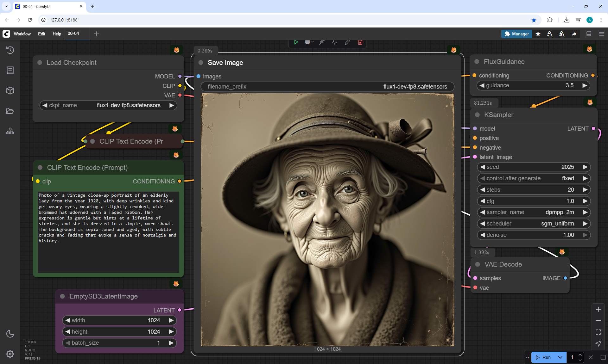Open the ckpt_name model selector
The height and width of the screenshot is (364, 608).
(x=108, y=105)
